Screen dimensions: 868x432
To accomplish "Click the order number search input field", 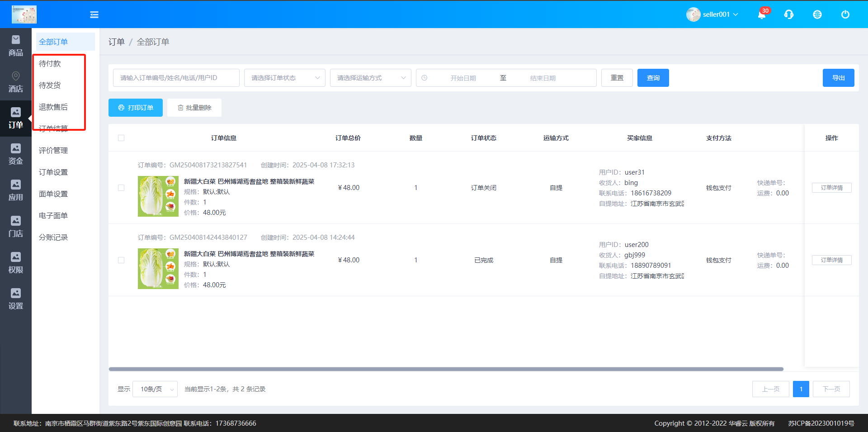I will point(176,78).
